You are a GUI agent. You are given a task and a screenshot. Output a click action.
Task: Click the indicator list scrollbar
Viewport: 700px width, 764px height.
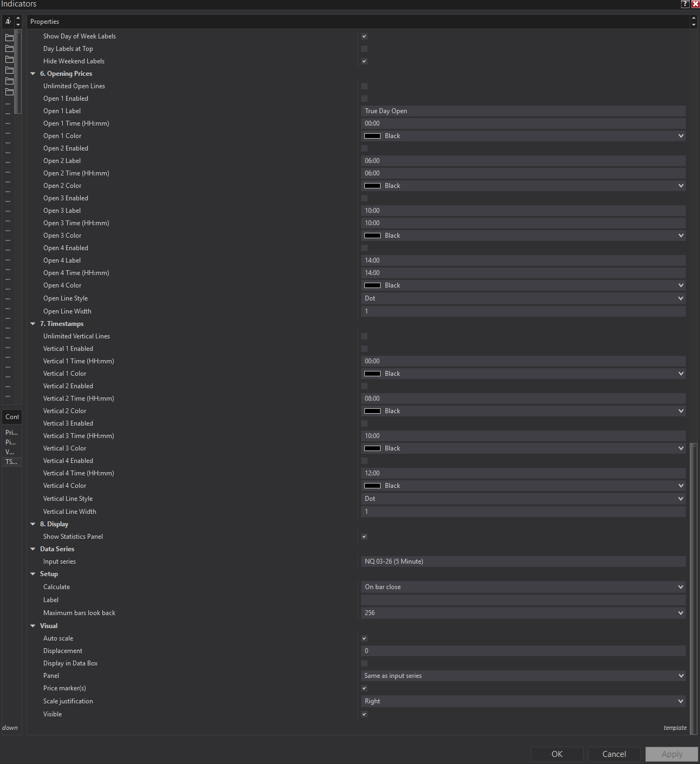pos(18,71)
